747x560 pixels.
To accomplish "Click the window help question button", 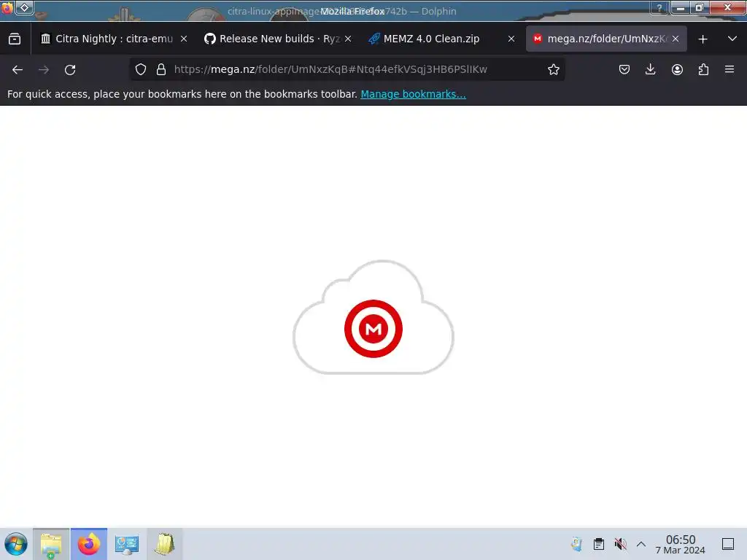I will [659, 7].
